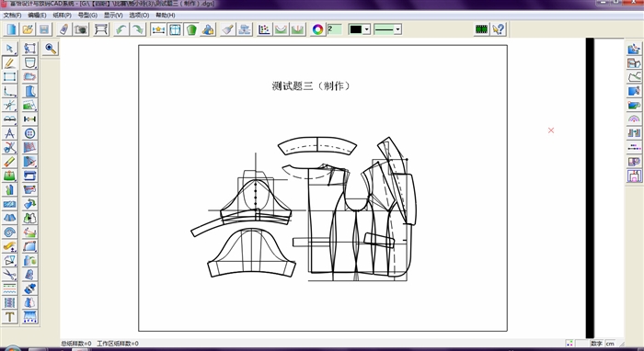
Task: Click the open file folder button
Action: pos(28,29)
